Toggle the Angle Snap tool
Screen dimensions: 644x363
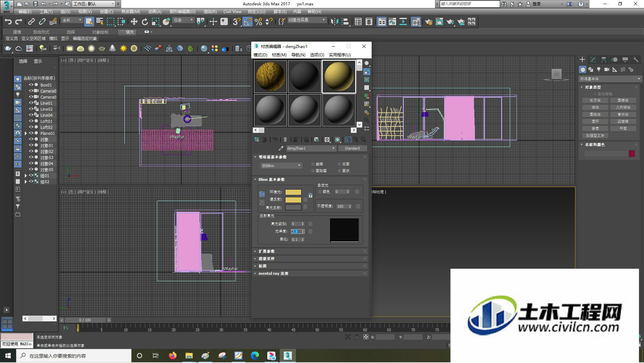tap(248, 22)
